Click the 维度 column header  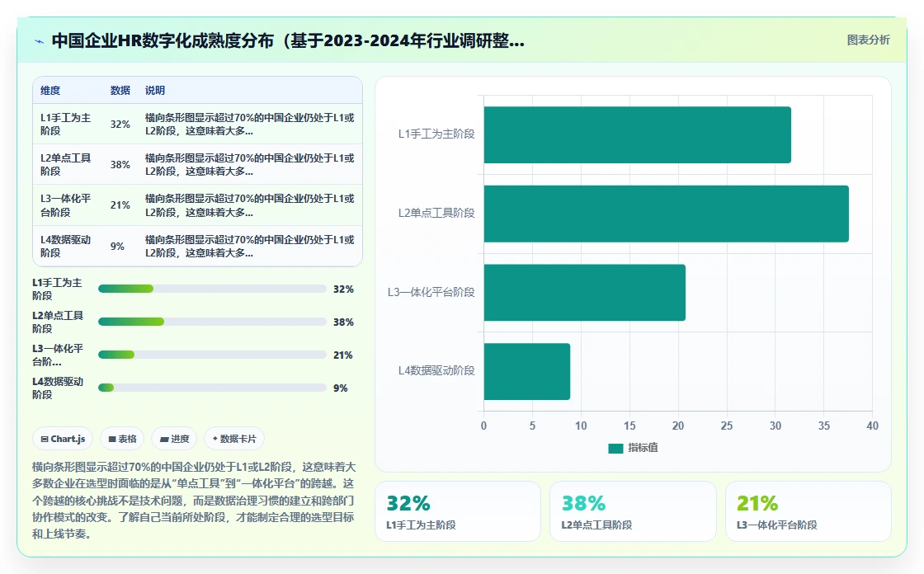coord(50,90)
